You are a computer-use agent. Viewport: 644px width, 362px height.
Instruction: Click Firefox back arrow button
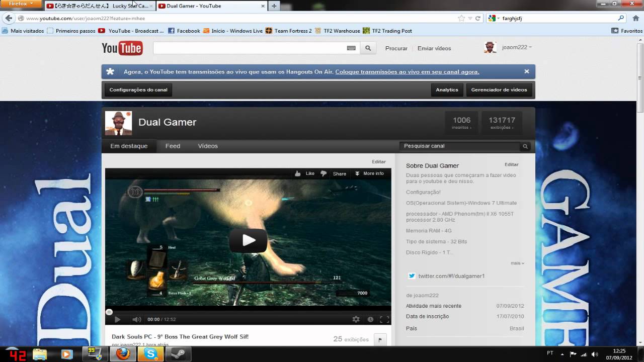coord(9,18)
